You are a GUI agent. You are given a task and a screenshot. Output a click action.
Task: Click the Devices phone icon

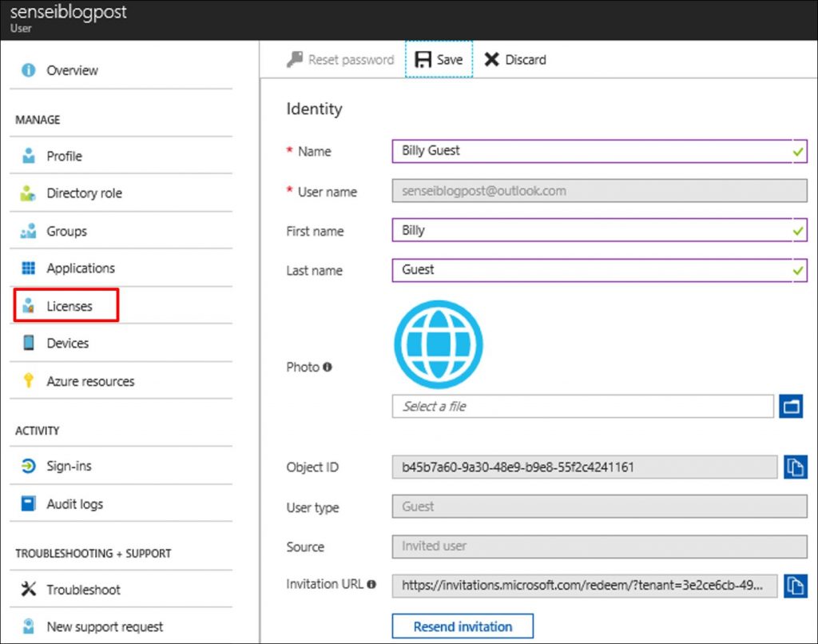pos(28,343)
